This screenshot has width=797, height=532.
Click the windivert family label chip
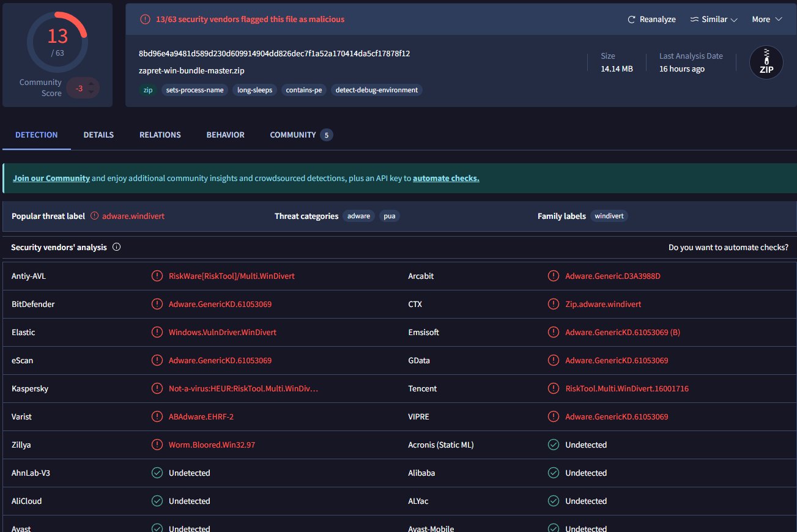609,216
